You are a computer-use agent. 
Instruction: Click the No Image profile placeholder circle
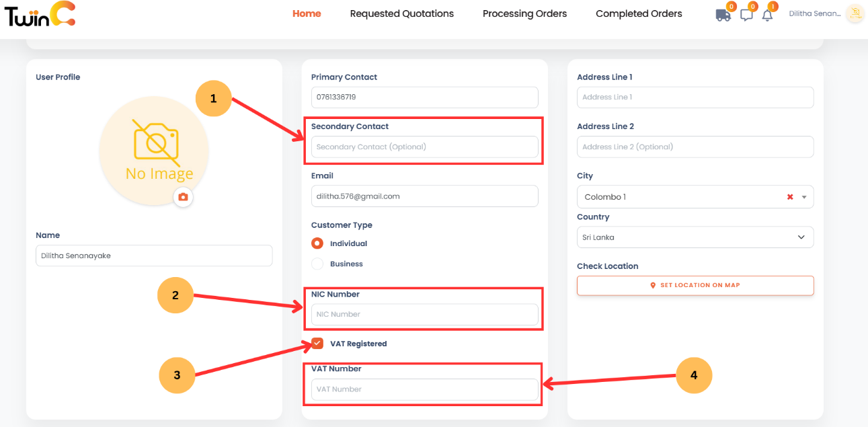coord(153,151)
